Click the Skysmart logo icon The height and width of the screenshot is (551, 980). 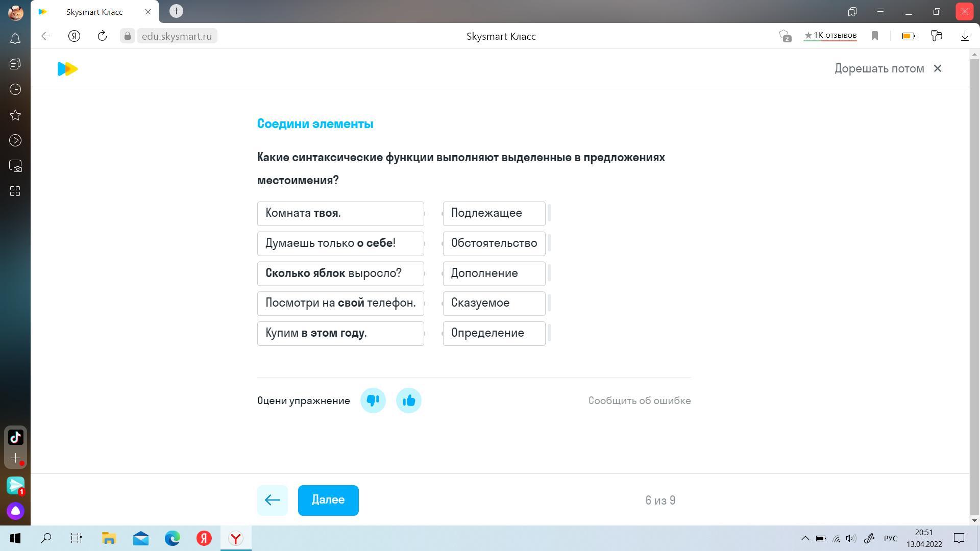(x=67, y=69)
